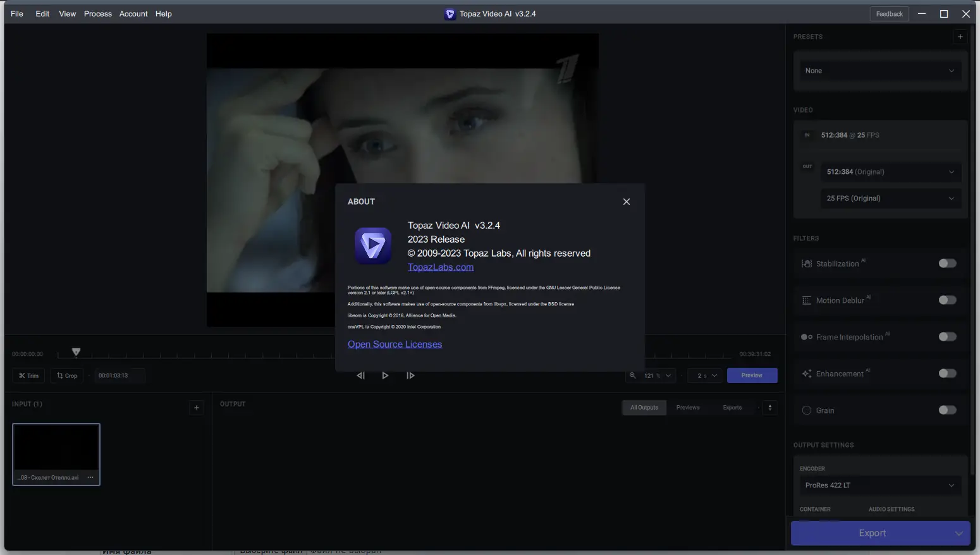
Task: Click the Topaz Video AI logo in About
Action: [373, 246]
